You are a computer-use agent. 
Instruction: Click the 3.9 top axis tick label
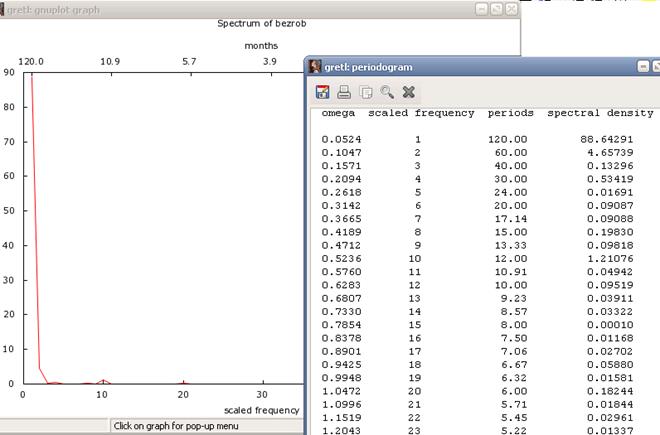[270, 61]
